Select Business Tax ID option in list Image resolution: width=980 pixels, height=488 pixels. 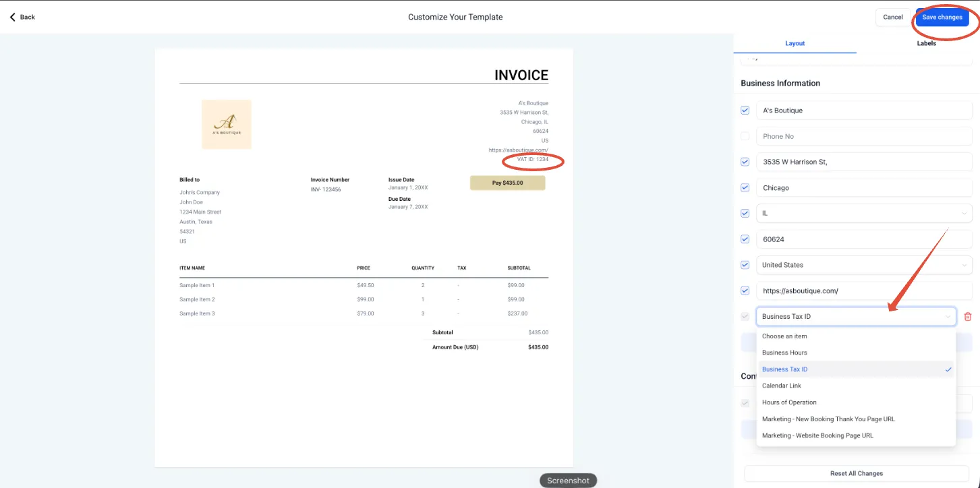click(x=856, y=369)
